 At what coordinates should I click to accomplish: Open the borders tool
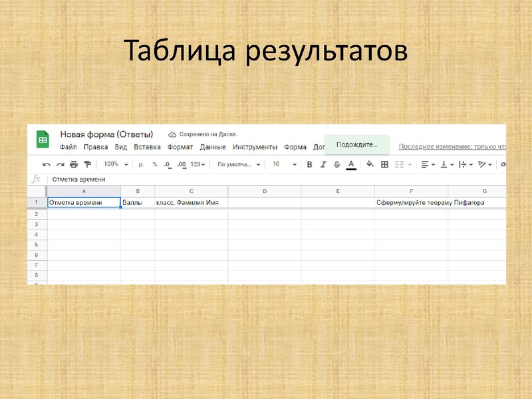pyautogui.click(x=385, y=164)
